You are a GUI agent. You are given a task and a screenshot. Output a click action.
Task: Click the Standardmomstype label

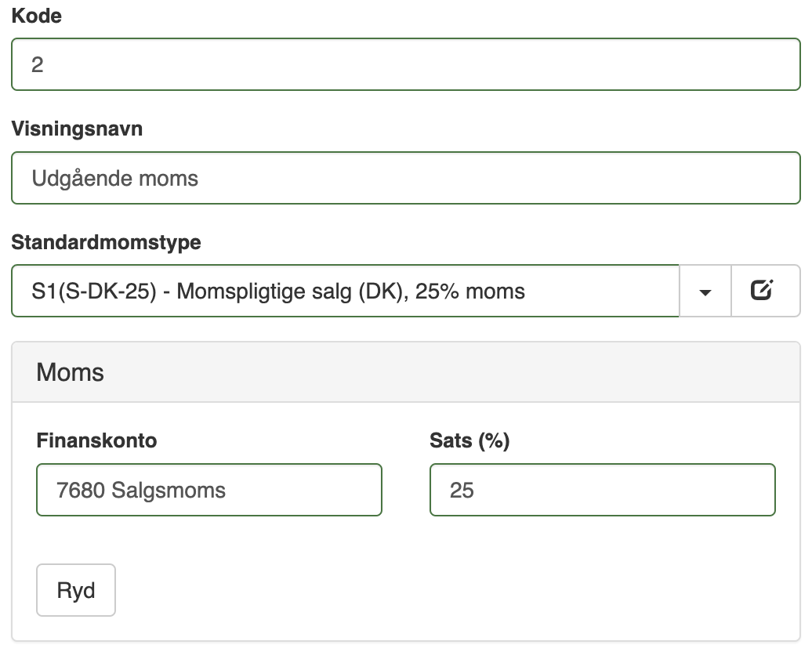(x=106, y=242)
